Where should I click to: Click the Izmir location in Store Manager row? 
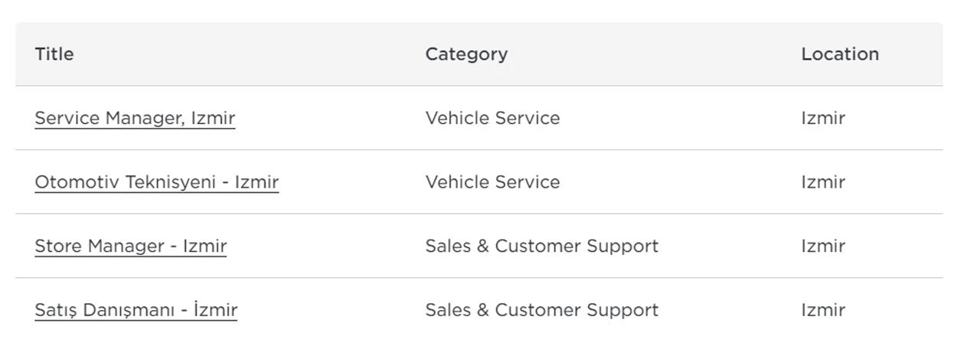pyautogui.click(x=823, y=246)
